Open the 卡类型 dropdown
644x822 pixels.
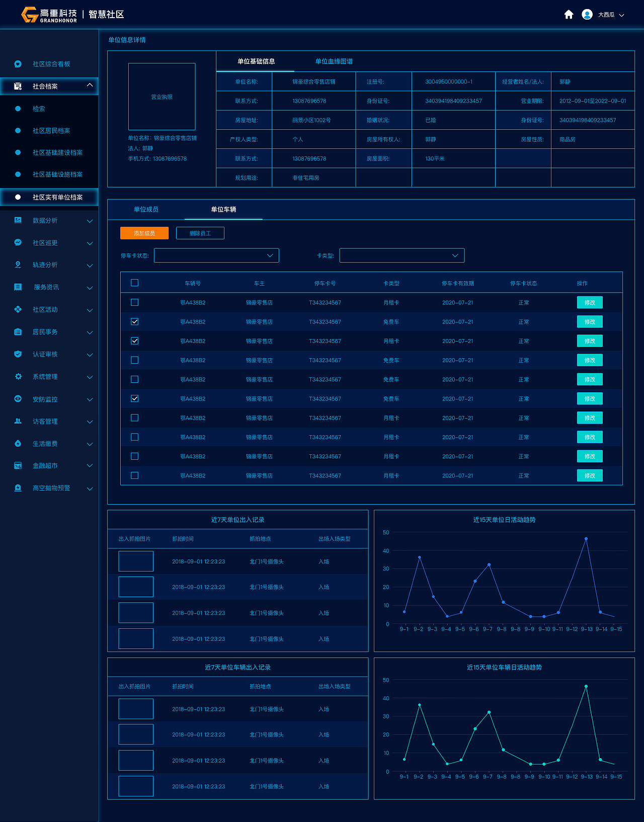click(402, 256)
